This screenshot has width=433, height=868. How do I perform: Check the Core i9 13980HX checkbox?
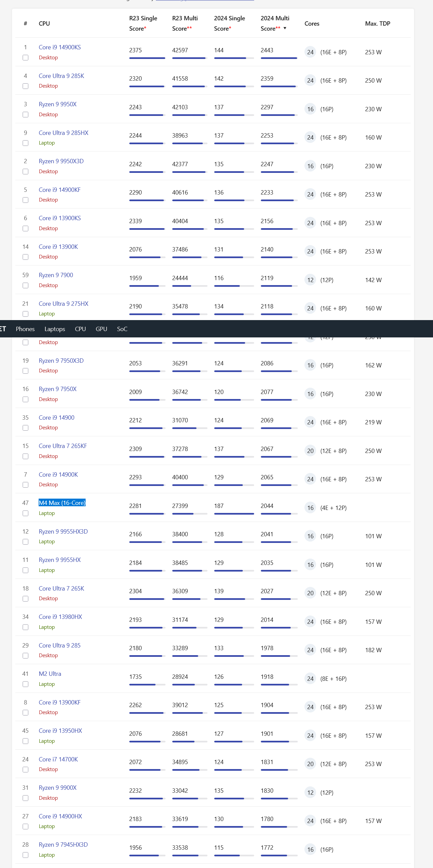(x=25, y=627)
